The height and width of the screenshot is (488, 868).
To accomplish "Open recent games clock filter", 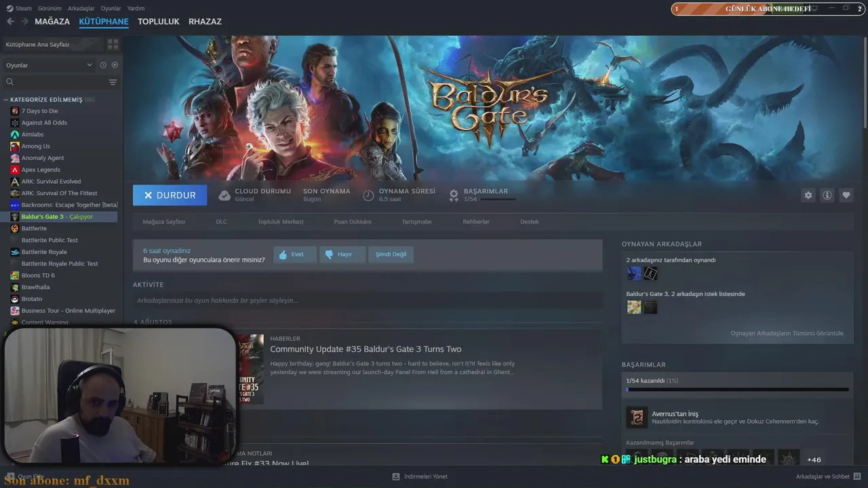I will coord(103,65).
